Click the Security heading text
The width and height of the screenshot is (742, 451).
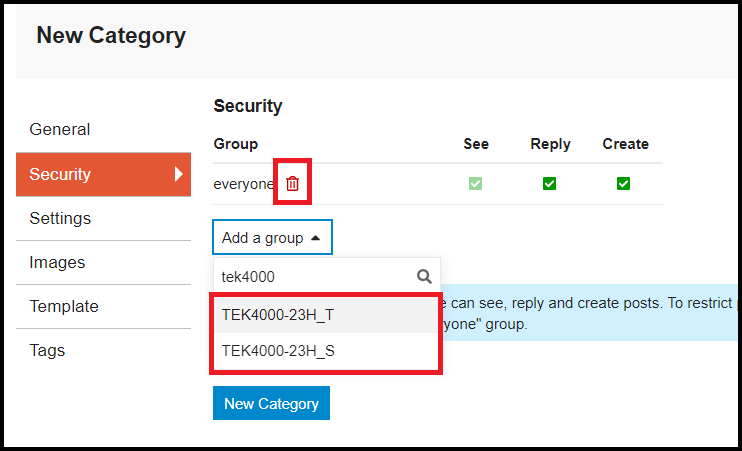(247, 106)
